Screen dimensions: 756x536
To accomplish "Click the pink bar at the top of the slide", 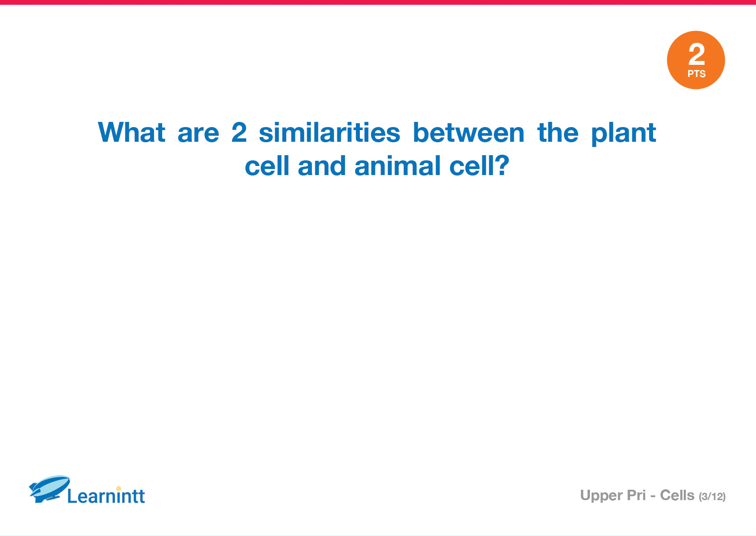I will click(378, 2).
